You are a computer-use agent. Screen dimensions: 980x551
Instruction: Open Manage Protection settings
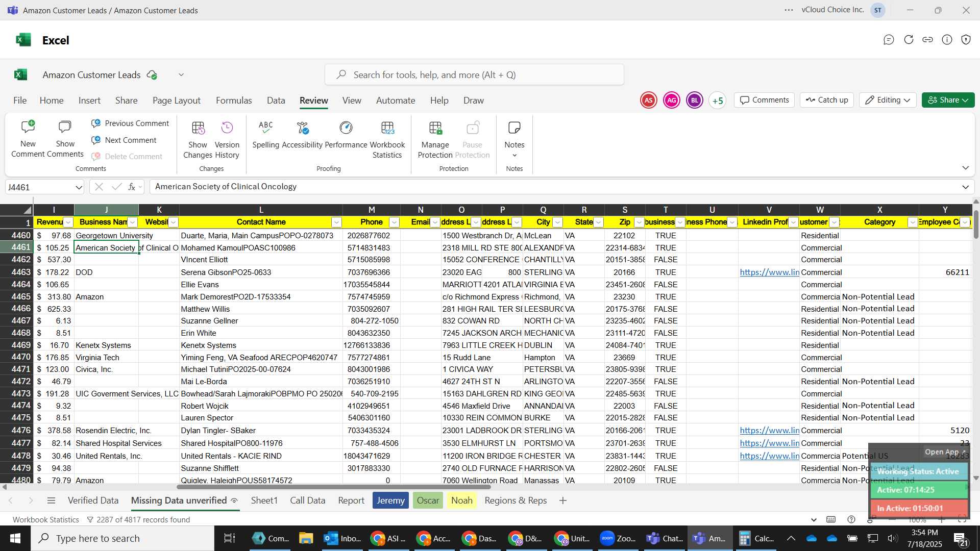(x=435, y=139)
